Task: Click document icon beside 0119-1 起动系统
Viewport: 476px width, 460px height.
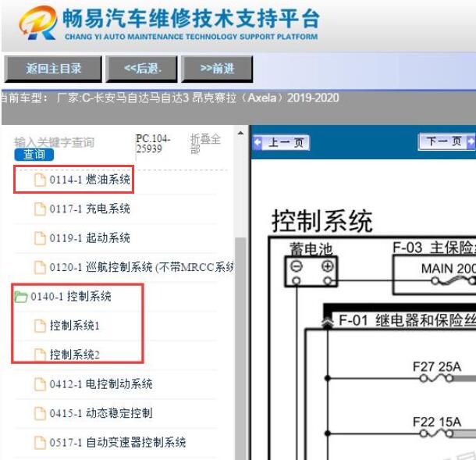Action: [x=40, y=238]
